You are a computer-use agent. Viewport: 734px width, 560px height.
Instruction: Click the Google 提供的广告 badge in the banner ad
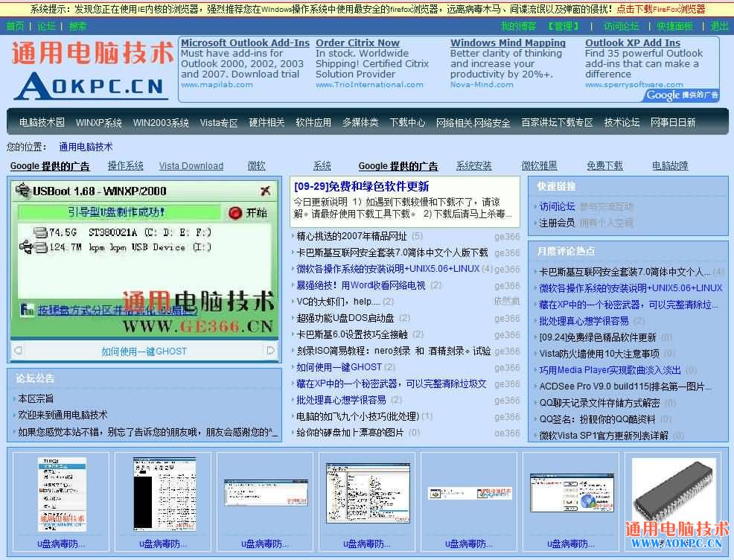click(682, 95)
